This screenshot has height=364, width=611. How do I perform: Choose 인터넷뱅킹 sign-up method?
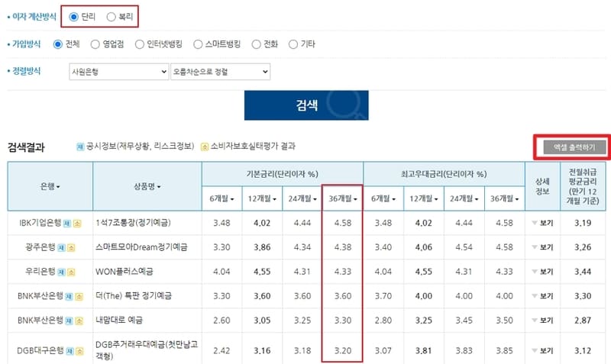[x=140, y=44]
